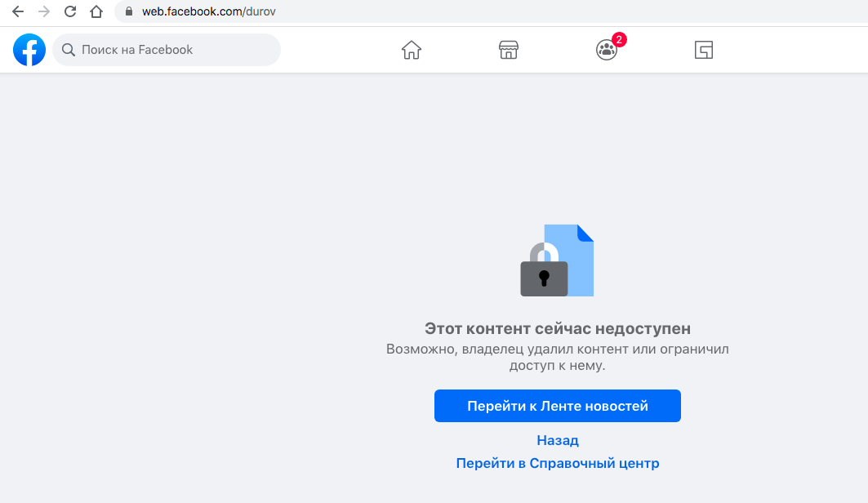
Task: Click the red notification badge showing 2
Action: click(619, 39)
